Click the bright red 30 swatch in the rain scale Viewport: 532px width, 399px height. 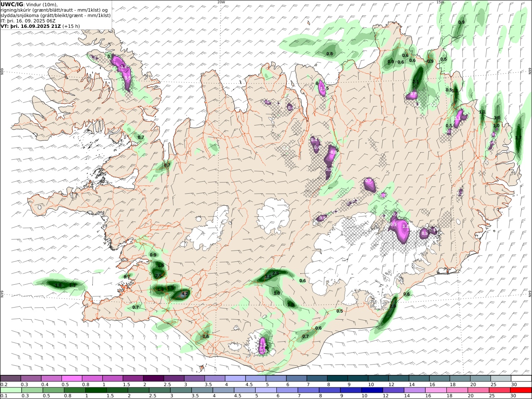521,390
